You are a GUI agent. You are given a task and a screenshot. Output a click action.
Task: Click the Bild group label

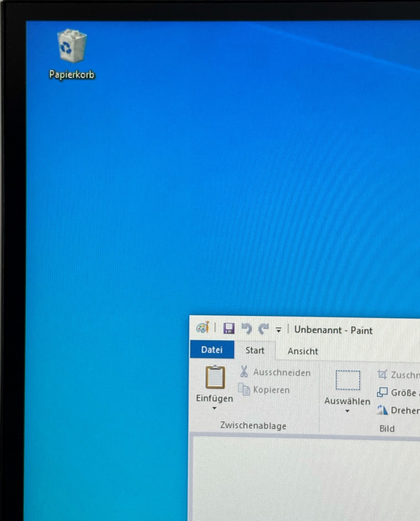[x=387, y=429]
